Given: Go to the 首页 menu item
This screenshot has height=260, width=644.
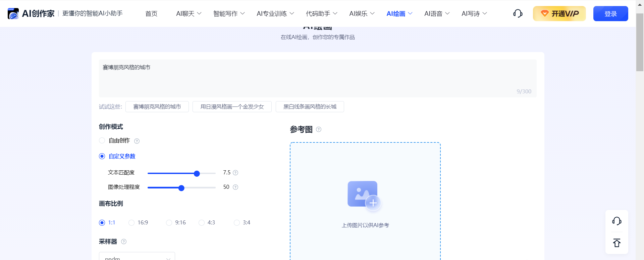Looking at the screenshot, I should click(x=151, y=14).
